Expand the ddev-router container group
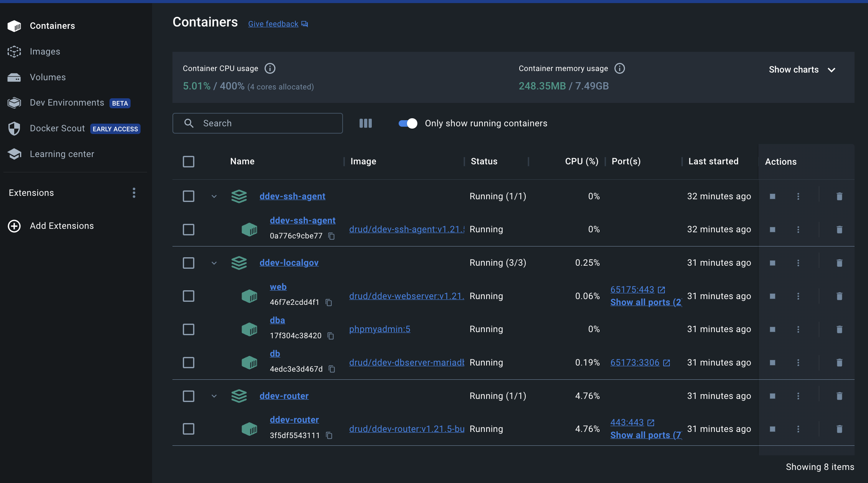This screenshot has height=483, width=868. point(212,395)
